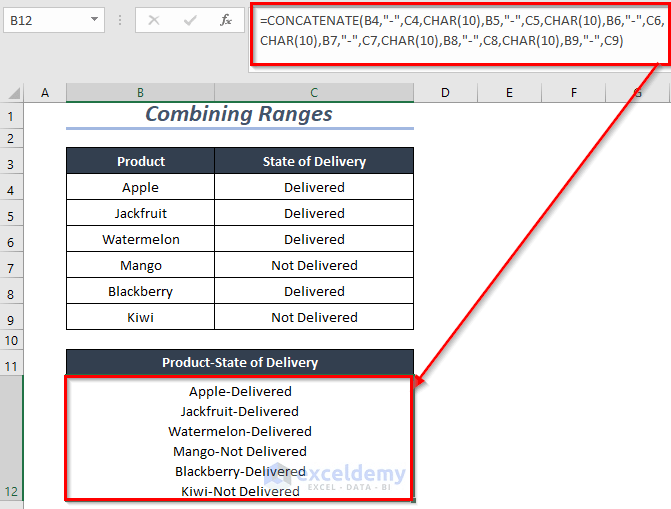This screenshot has height=509, width=671.
Task: Select the Blackberry cell
Action: [140, 292]
